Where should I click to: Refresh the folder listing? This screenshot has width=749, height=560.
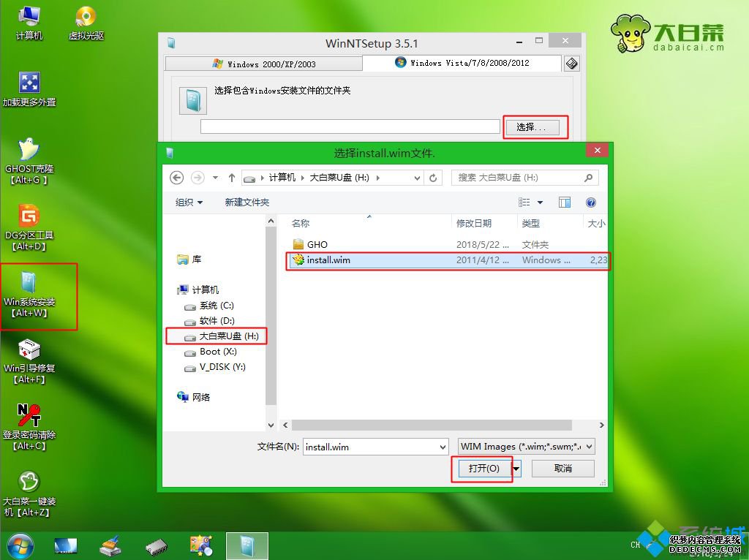433,178
